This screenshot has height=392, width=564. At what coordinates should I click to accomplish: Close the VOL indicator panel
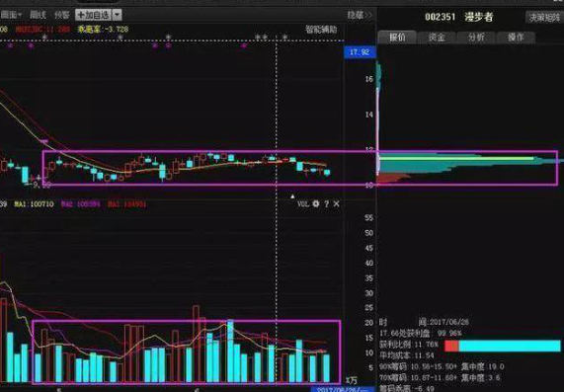tap(336, 204)
